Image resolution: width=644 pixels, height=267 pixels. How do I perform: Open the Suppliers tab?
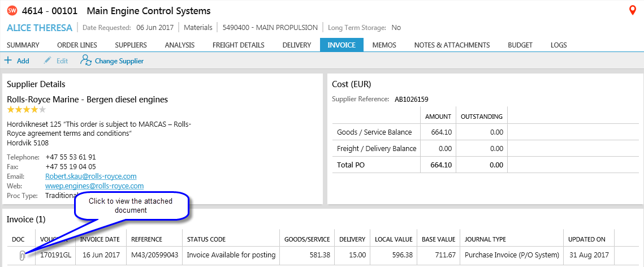[x=131, y=45]
